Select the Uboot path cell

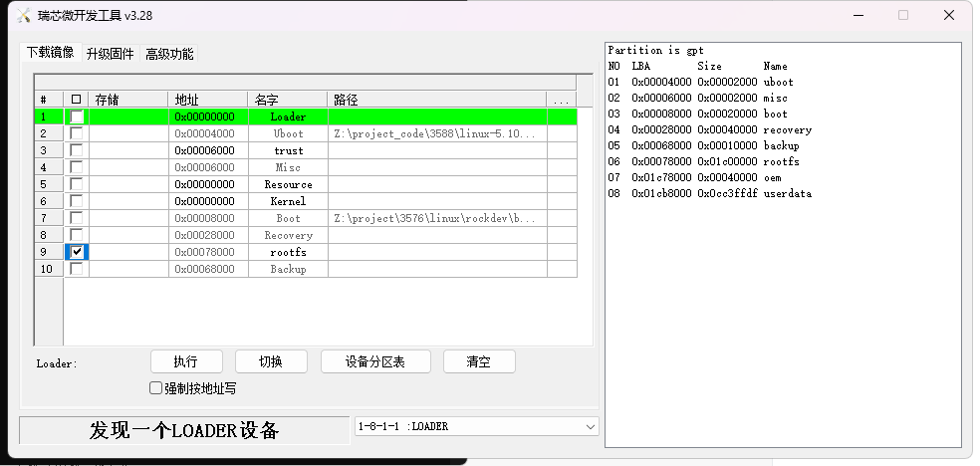coord(437,133)
